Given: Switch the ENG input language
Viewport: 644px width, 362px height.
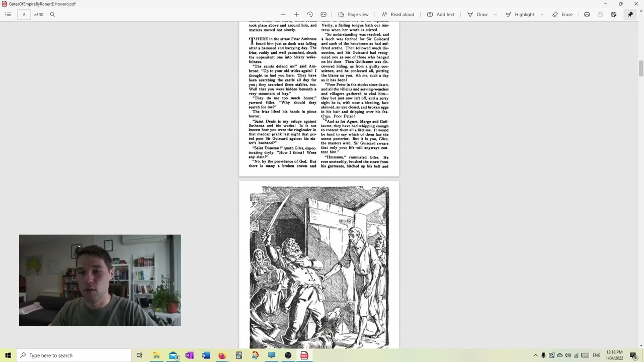Looking at the screenshot, I should [x=596, y=355].
